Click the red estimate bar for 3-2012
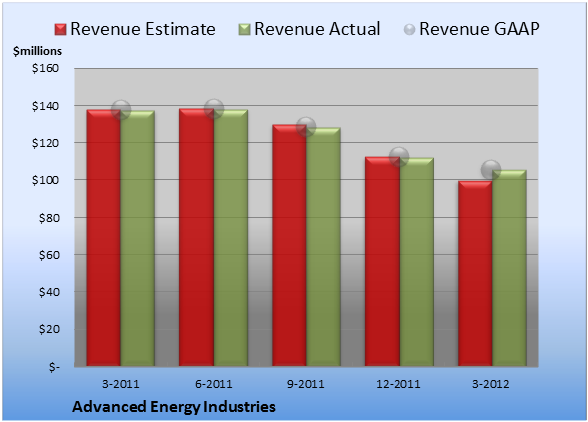This screenshot has height=422, width=588. (475, 273)
